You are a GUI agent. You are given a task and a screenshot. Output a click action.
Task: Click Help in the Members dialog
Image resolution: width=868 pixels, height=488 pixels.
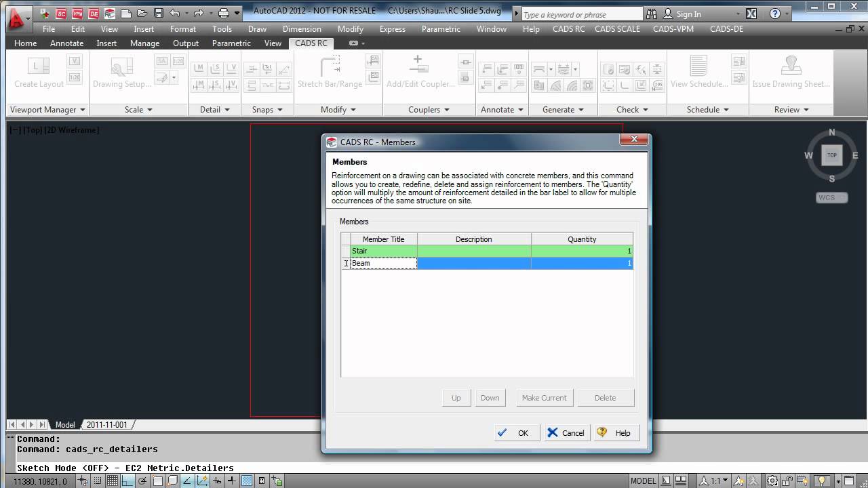(x=616, y=433)
